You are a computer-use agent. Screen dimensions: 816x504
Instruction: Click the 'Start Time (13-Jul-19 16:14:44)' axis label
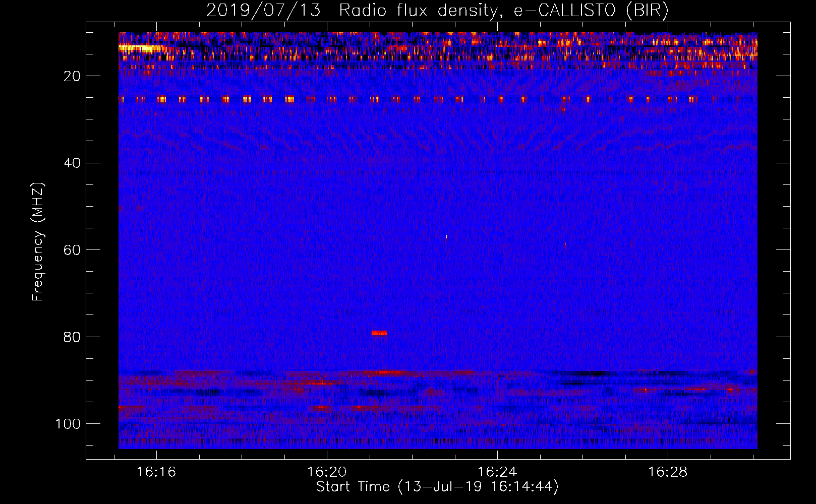point(437,487)
